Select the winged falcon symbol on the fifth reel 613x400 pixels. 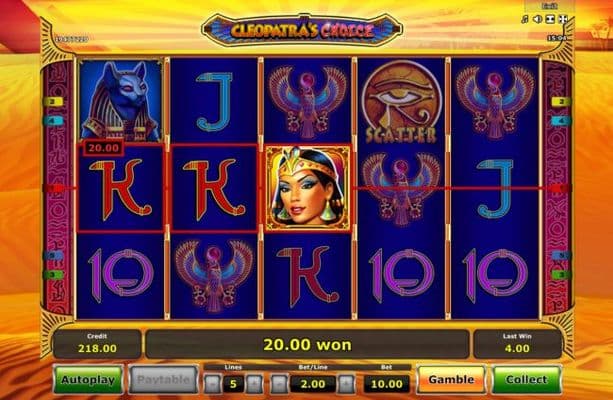[495, 101]
